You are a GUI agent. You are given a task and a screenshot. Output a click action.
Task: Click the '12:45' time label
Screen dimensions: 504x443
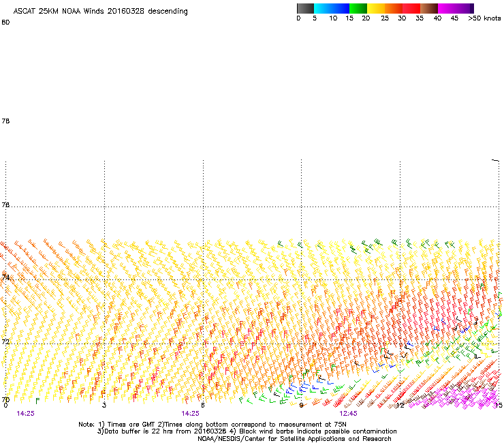click(x=349, y=414)
